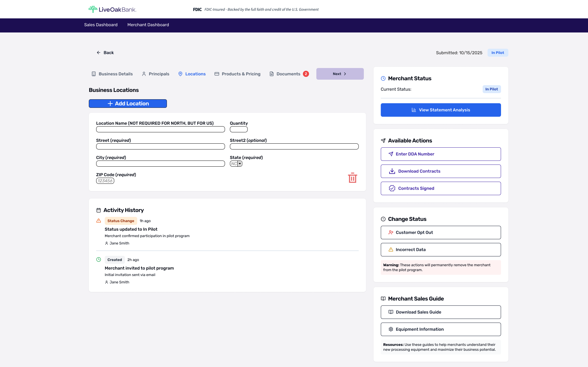This screenshot has width=588, height=367.
Task: Click the green Created clock icon
Action: 99,259
